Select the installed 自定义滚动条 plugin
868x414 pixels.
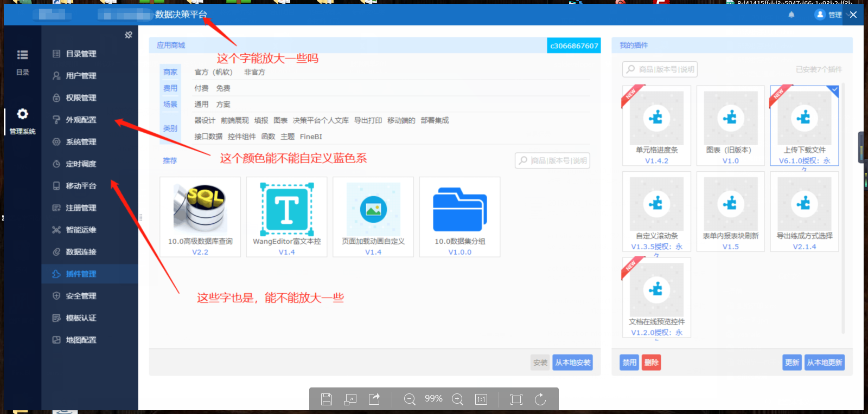click(x=656, y=211)
